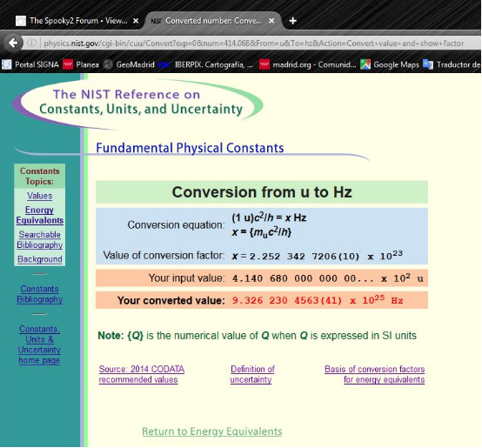This screenshot has height=448, width=482.
Task: Open Basis of conversion factors link
Action: point(375,374)
